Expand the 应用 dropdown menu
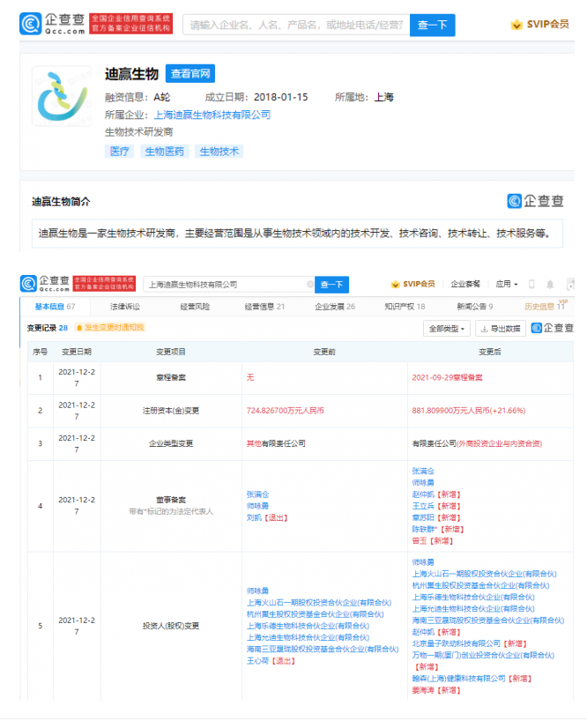Image resolution: width=587 pixels, height=728 pixels. click(x=506, y=284)
